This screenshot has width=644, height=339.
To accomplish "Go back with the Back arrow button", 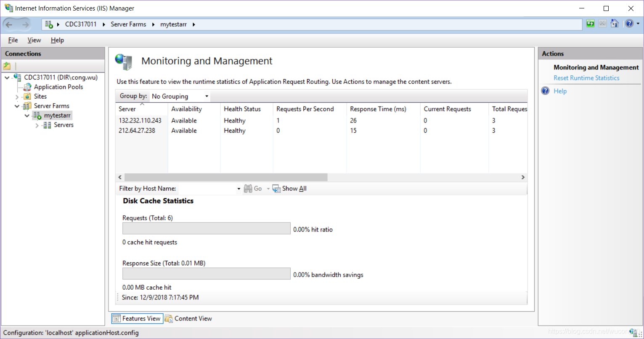I will (9, 24).
